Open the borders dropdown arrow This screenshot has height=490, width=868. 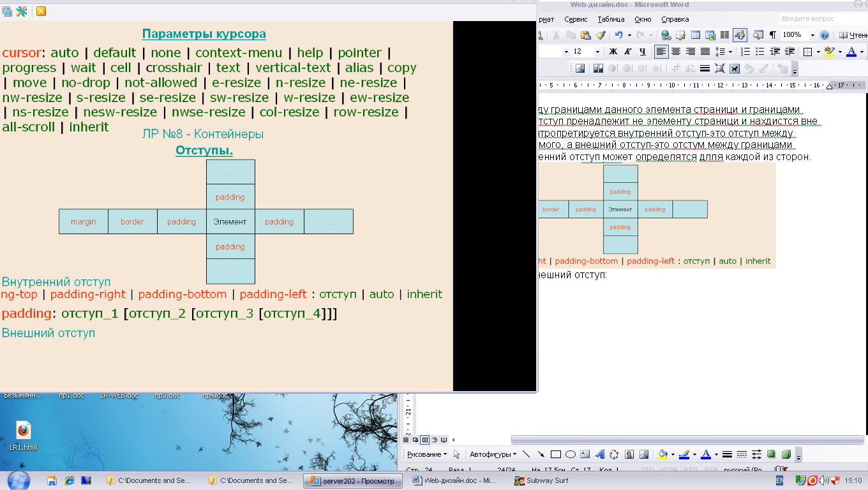[x=818, y=52]
